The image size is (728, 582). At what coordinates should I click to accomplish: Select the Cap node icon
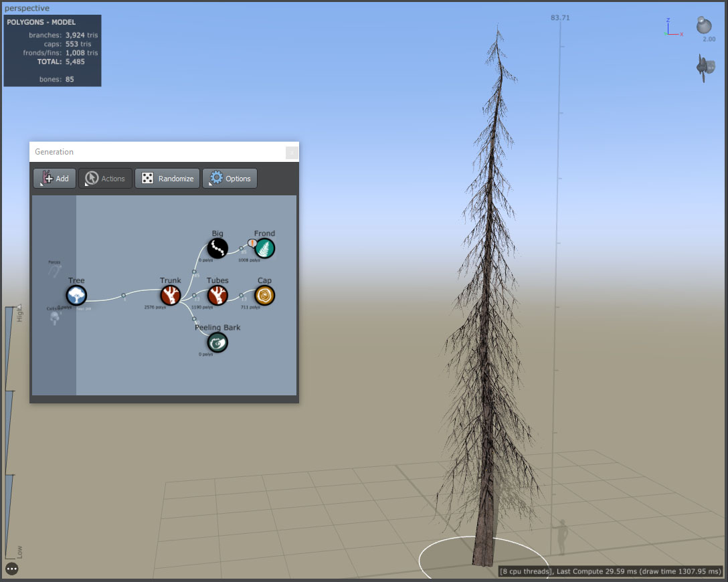[265, 295]
